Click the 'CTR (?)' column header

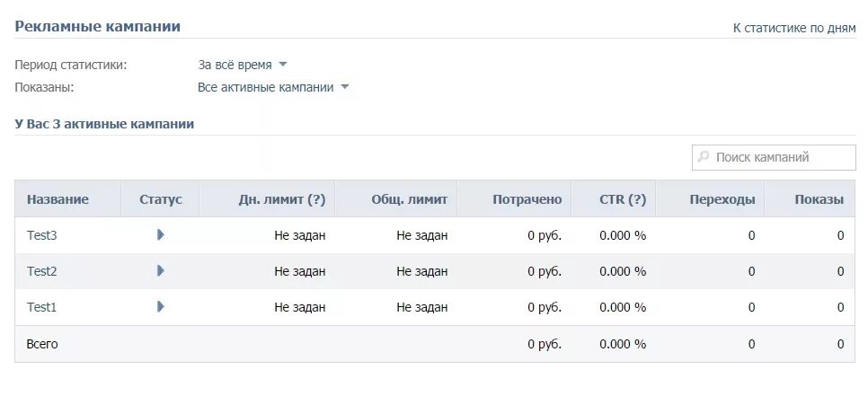623,199
